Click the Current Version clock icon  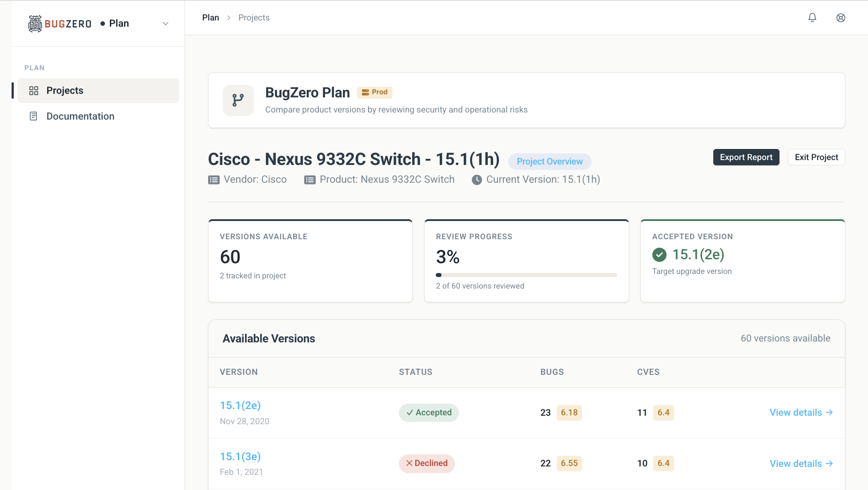477,180
